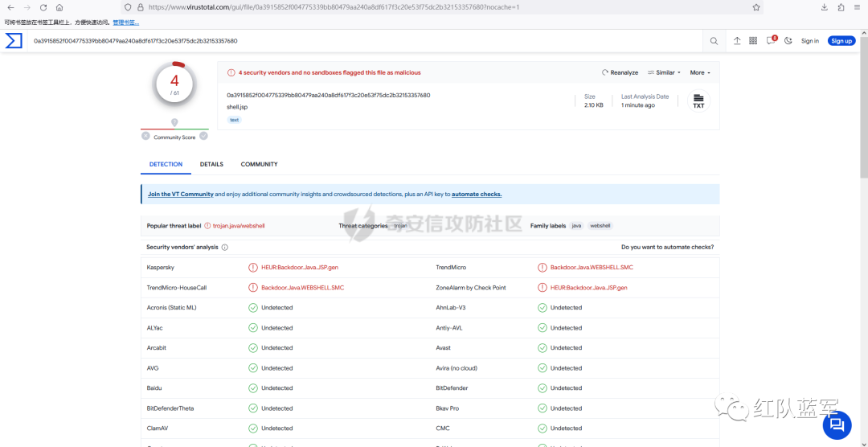Image resolution: width=868 pixels, height=447 pixels.
Task: Click the Reanalyze button
Action: [620, 72]
